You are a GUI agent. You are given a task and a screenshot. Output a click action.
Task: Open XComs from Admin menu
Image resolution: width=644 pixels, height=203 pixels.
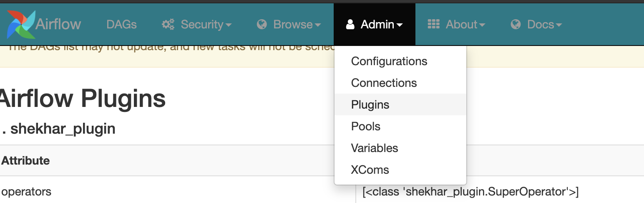(x=370, y=170)
